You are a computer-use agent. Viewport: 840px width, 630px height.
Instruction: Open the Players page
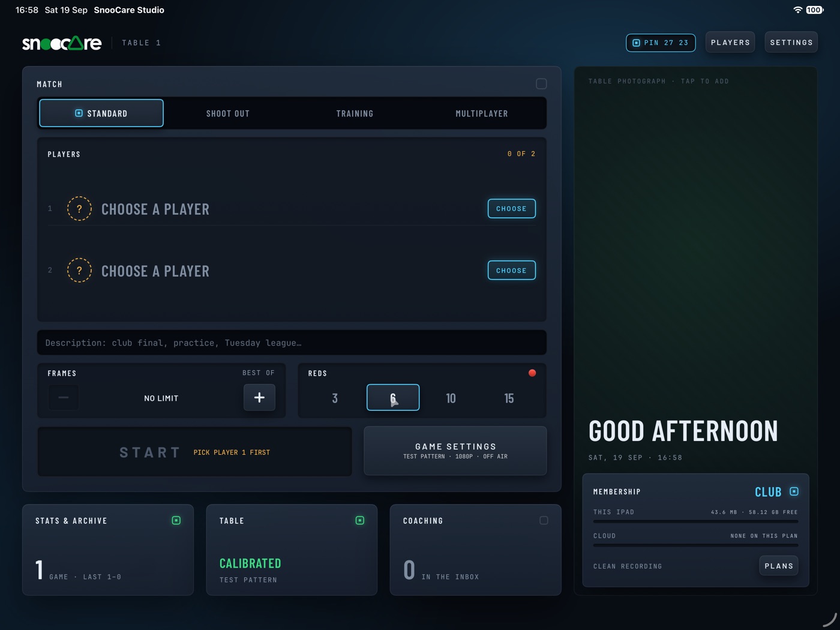[730, 43]
